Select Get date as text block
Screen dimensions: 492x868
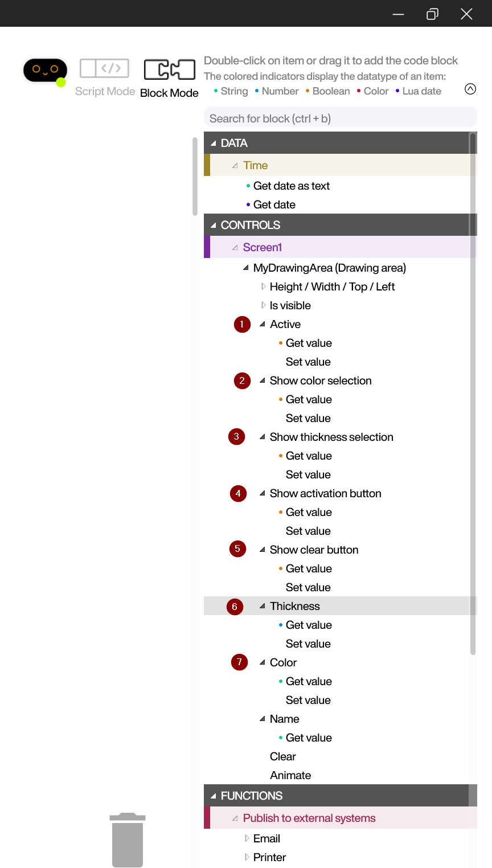[291, 186]
